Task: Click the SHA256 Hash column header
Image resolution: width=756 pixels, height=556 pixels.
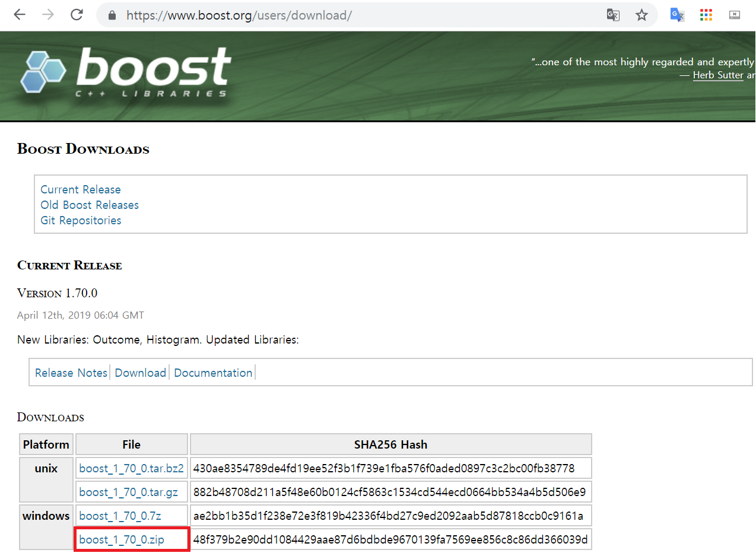Action: tap(390, 444)
